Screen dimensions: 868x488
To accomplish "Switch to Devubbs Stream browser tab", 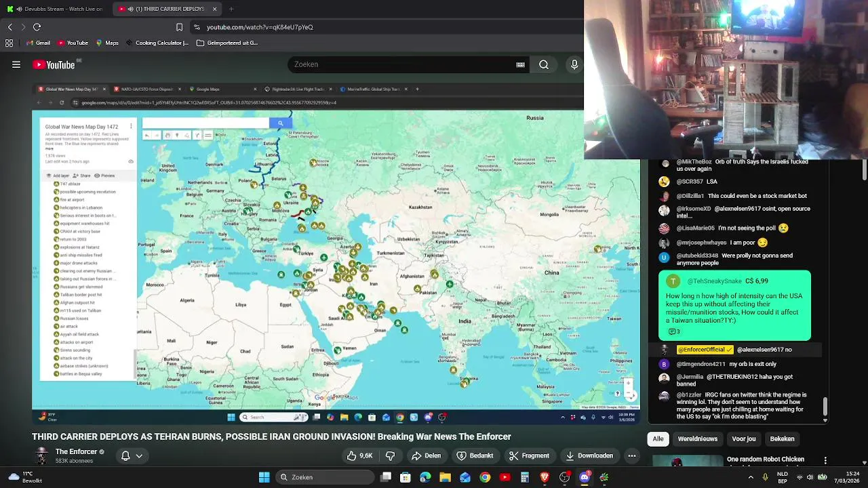I will click(54, 9).
